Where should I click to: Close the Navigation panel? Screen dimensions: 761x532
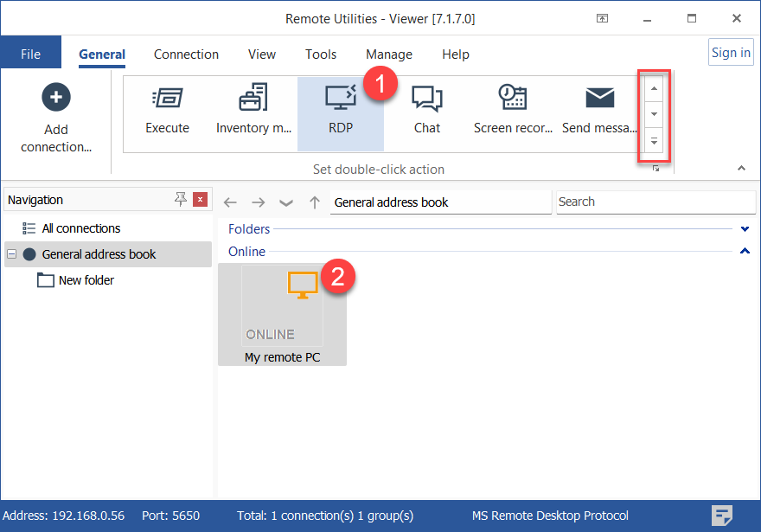point(200,200)
